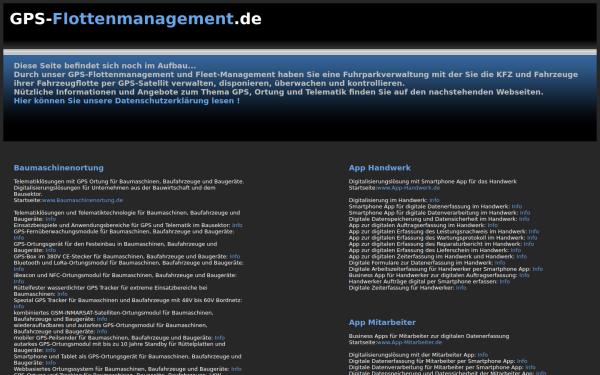This screenshot has height=375, width=600.
Task: Open Info for digitale Datenerfassung im Handwerk
Action: click(x=517, y=207)
